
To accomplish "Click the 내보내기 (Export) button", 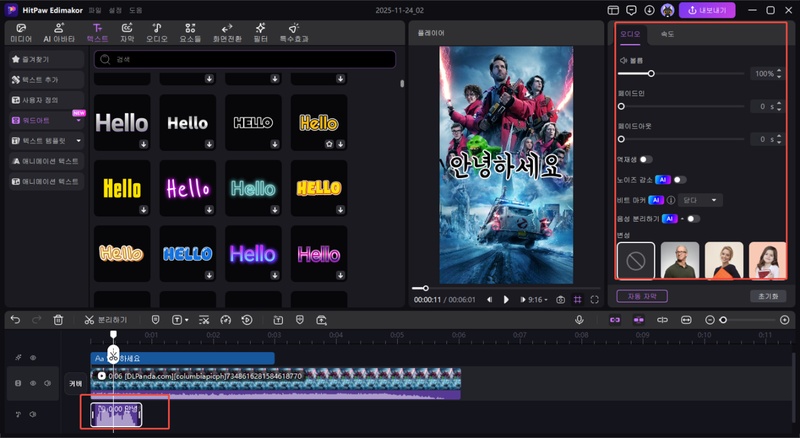I will [x=707, y=10].
